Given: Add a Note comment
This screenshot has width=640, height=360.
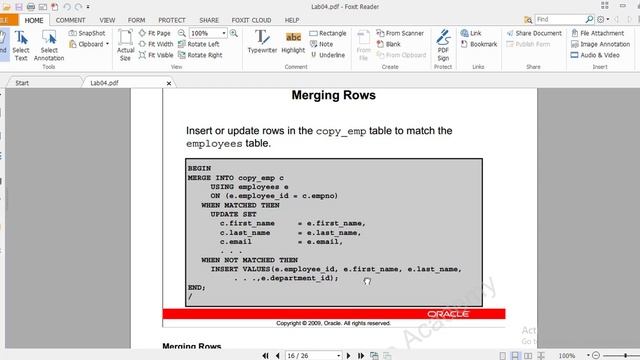Looking at the screenshot, I should click(321, 44).
